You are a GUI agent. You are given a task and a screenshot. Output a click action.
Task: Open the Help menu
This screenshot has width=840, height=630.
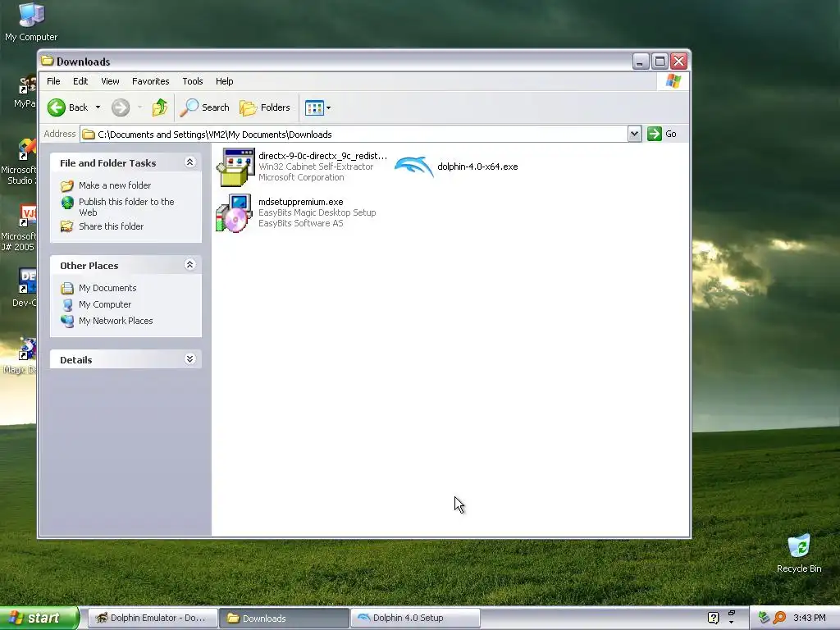[225, 81]
